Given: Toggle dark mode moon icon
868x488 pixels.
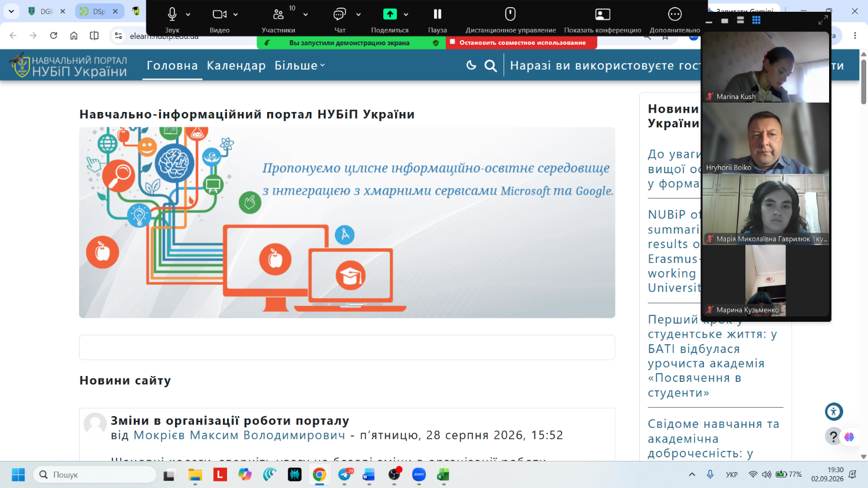Looking at the screenshot, I should [x=471, y=65].
